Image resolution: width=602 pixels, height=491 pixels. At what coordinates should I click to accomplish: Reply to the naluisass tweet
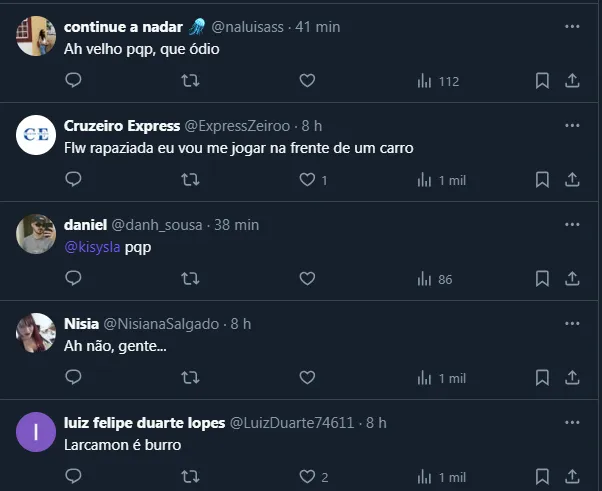[x=73, y=81]
